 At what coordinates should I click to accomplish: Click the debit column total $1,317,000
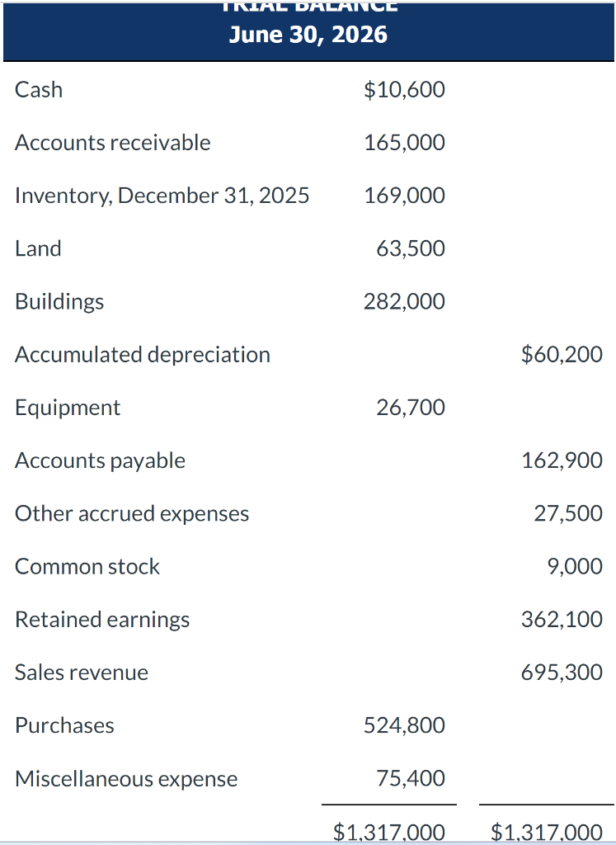[x=389, y=832]
